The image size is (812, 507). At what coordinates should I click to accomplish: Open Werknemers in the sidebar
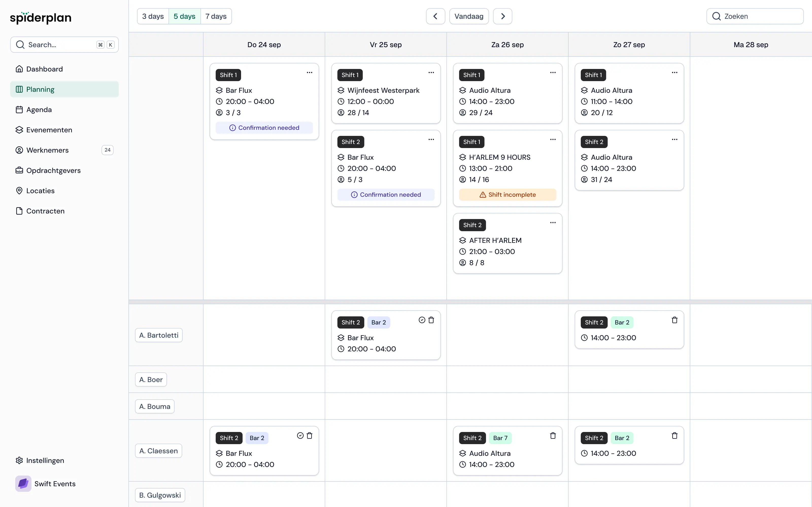point(47,150)
